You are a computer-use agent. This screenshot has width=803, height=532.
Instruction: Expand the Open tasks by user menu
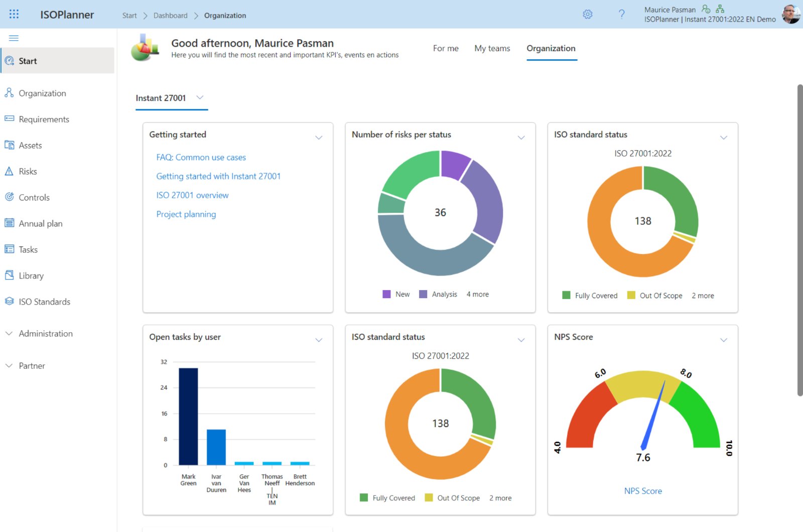pyautogui.click(x=319, y=340)
